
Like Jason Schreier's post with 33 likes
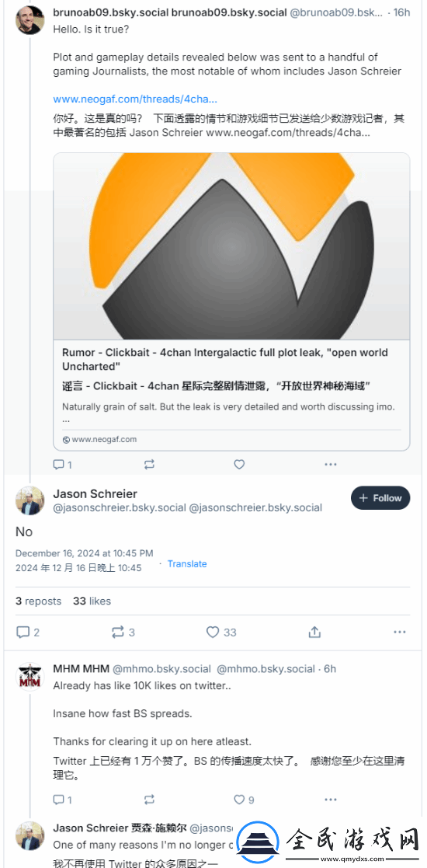tap(221, 632)
